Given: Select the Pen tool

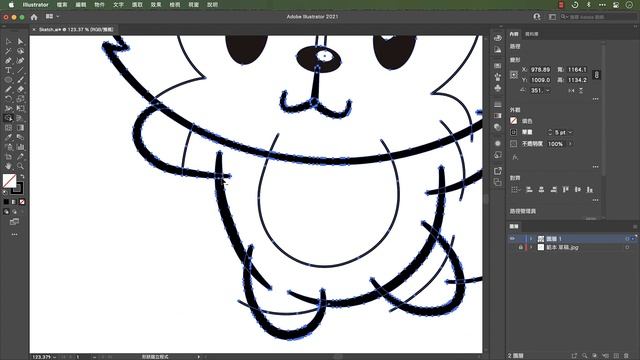Looking at the screenshot, I should 8,60.
